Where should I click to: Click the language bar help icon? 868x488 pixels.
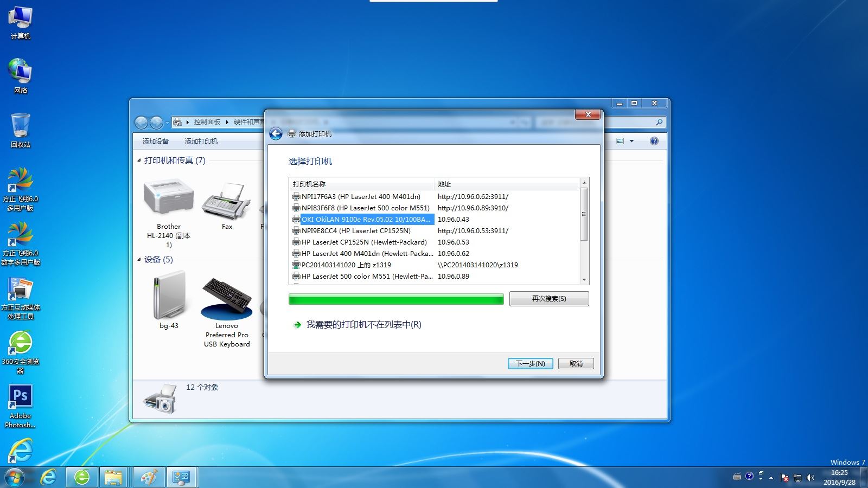tap(749, 476)
